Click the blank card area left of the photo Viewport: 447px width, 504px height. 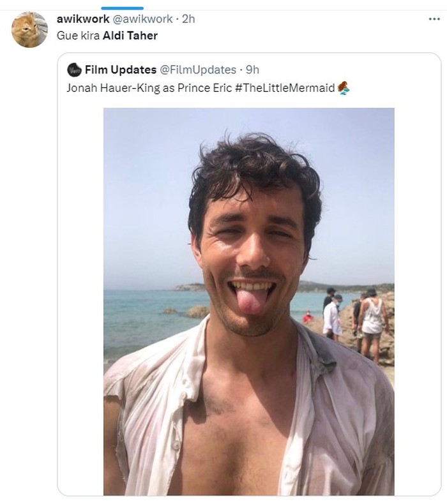[80, 300]
